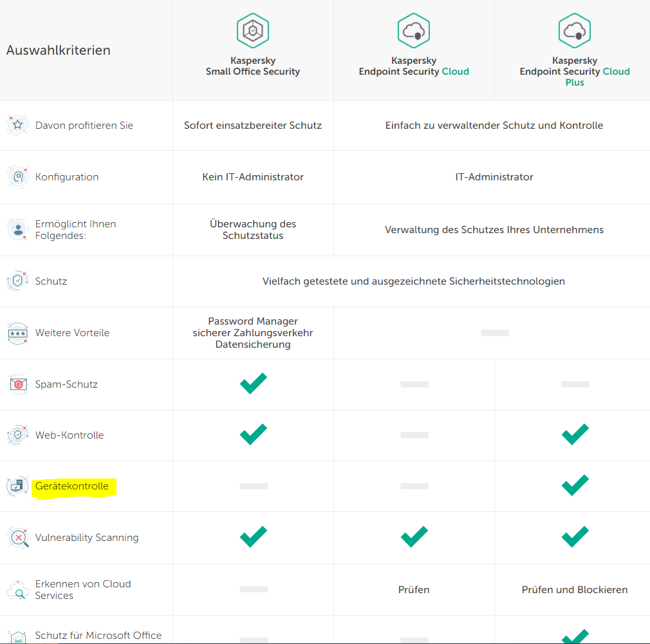This screenshot has width=650, height=644.
Task: Click the Kaspersky Endpoint Security Cloud product title
Action: click(x=414, y=66)
